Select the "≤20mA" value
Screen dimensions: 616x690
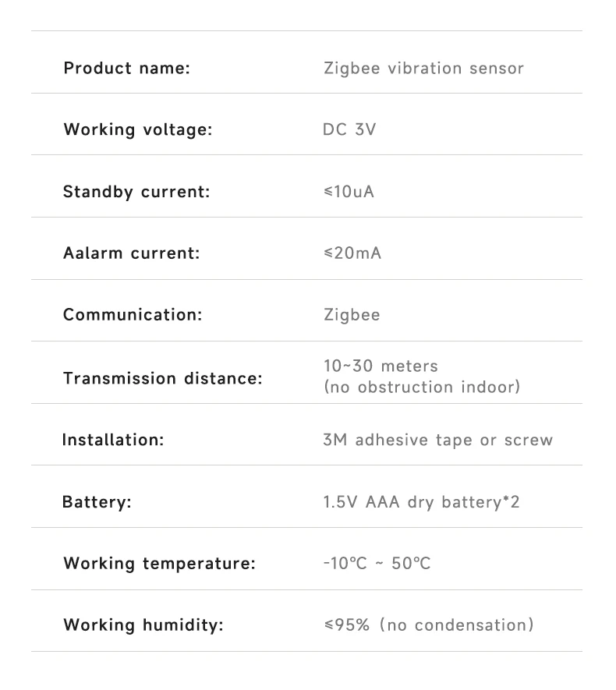[352, 253]
